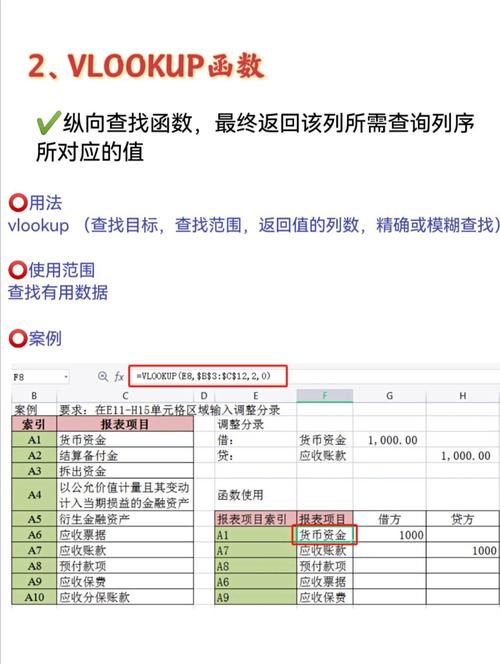Click 应收票据 in column C
The width and height of the screenshot is (500, 664).
125,534
